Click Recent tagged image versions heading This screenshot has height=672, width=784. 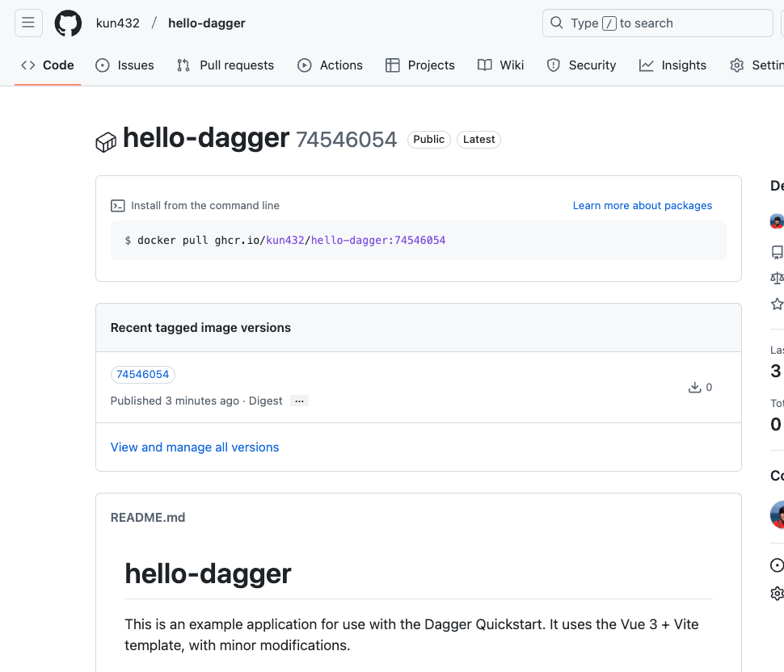[x=200, y=328]
